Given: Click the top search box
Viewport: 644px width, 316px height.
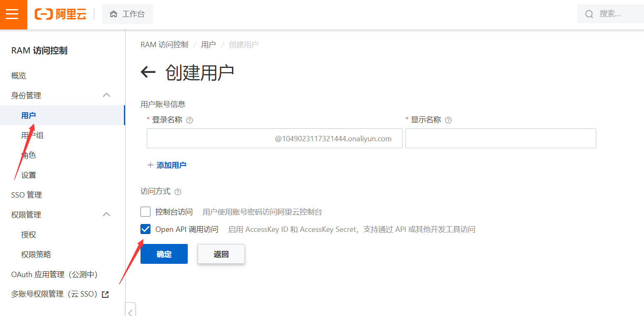Looking at the screenshot, I should click(610, 14).
